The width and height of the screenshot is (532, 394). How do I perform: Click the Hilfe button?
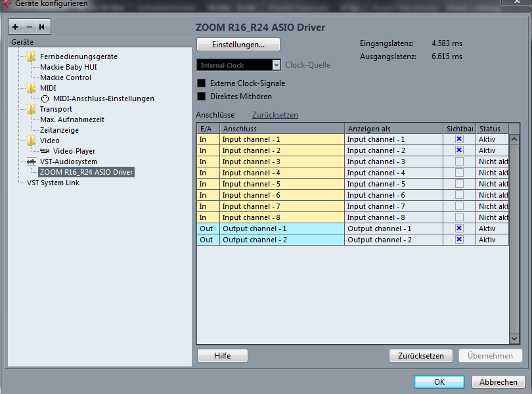click(x=223, y=356)
